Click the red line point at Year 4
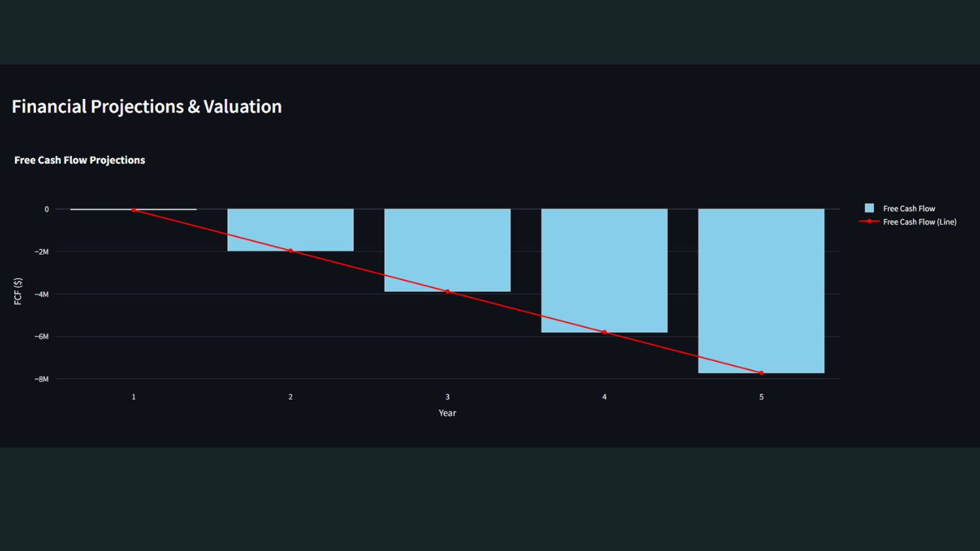This screenshot has width=980, height=551. click(x=604, y=332)
